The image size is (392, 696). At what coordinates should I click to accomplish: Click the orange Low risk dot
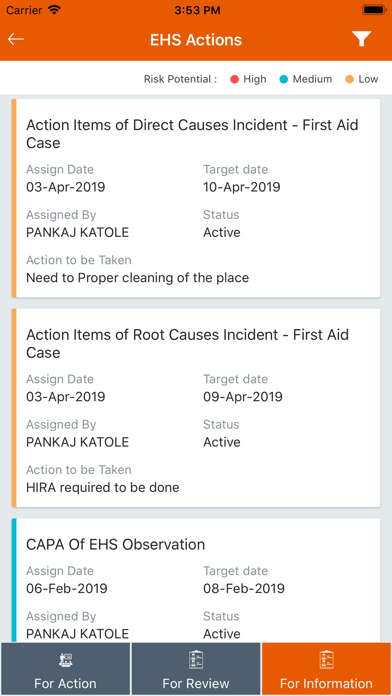pos(349,79)
